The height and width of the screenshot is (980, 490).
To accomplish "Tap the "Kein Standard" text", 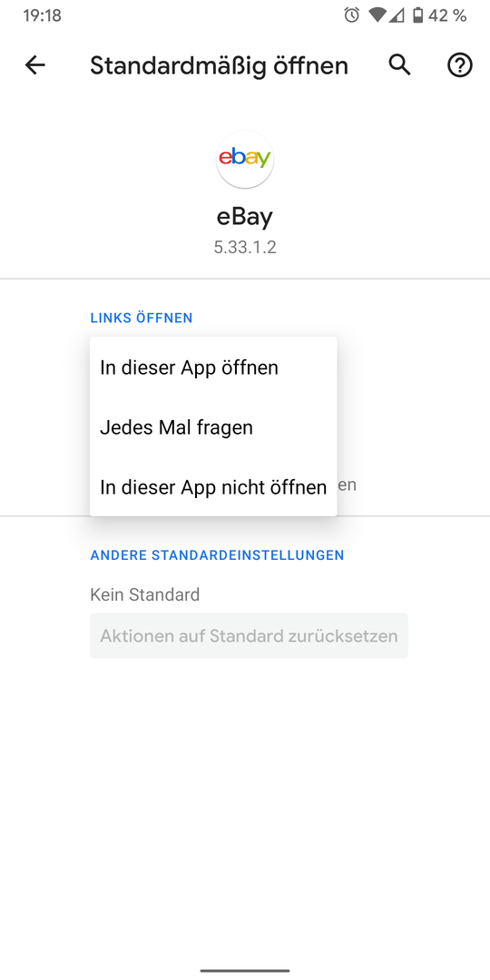I will [x=145, y=594].
